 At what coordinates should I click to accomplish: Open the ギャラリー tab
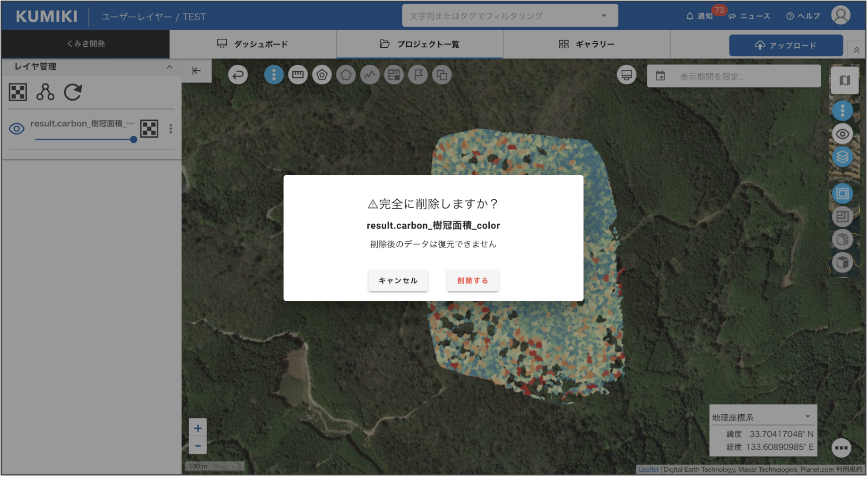click(587, 44)
